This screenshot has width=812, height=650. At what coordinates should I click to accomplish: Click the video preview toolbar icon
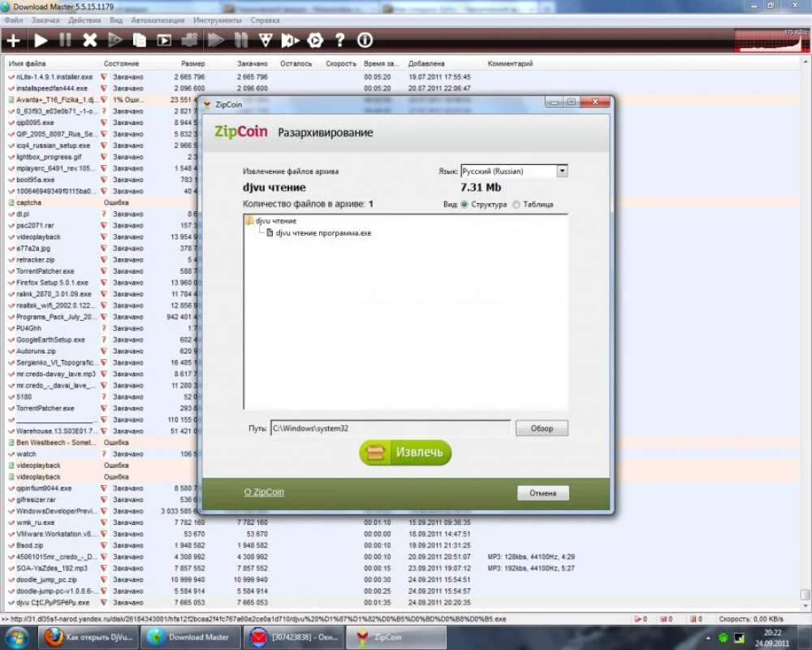point(164,41)
